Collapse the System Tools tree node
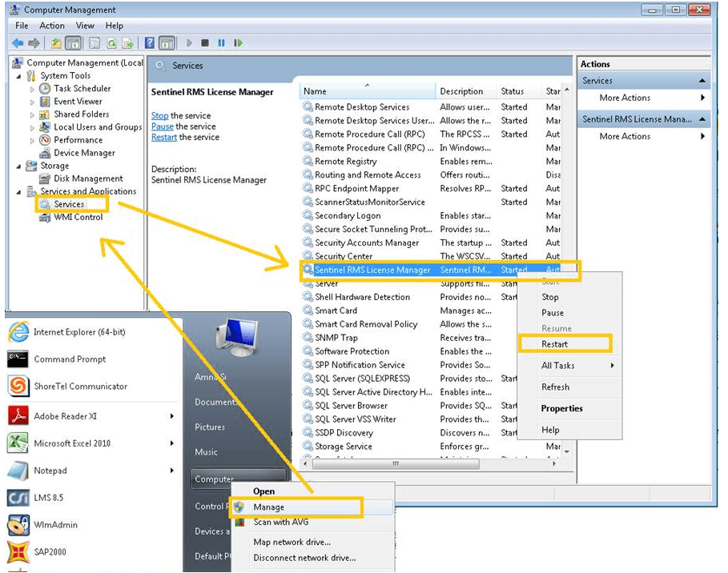The width and height of the screenshot is (728, 573). (x=18, y=76)
